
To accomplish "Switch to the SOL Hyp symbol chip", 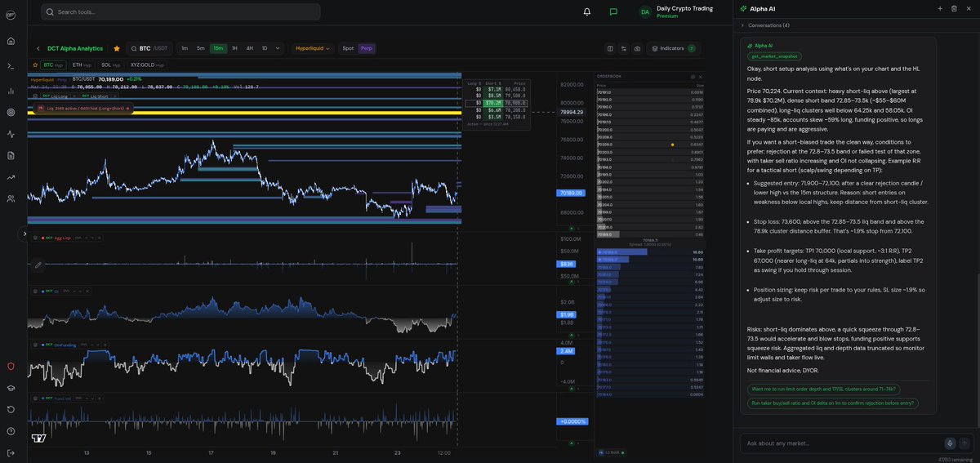I will click(x=111, y=65).
